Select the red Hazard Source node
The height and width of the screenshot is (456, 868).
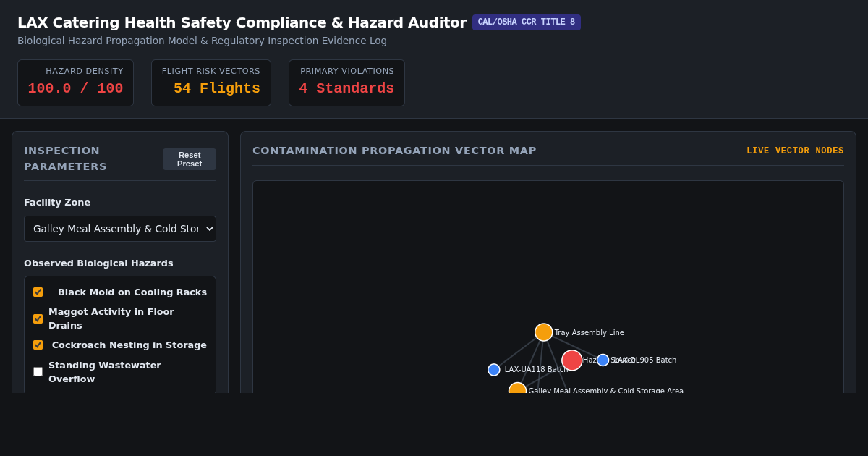click(x=572, y=360)
